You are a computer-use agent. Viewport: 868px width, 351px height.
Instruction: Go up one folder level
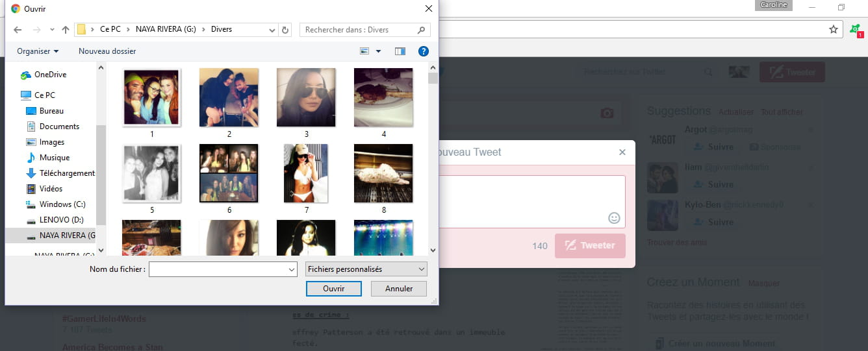tap(65, 30)
